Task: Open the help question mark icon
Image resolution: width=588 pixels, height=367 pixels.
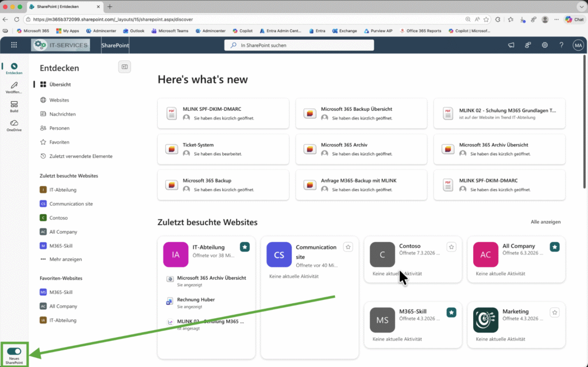Action: click(x=562, y=45)
